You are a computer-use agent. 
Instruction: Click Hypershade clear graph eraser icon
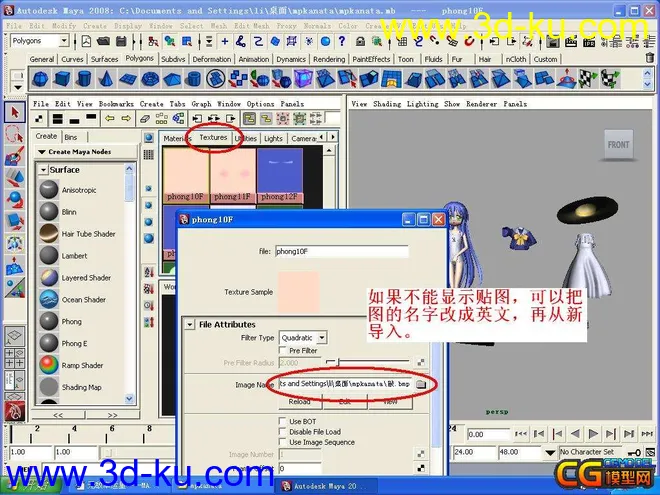tap(145, 119)
